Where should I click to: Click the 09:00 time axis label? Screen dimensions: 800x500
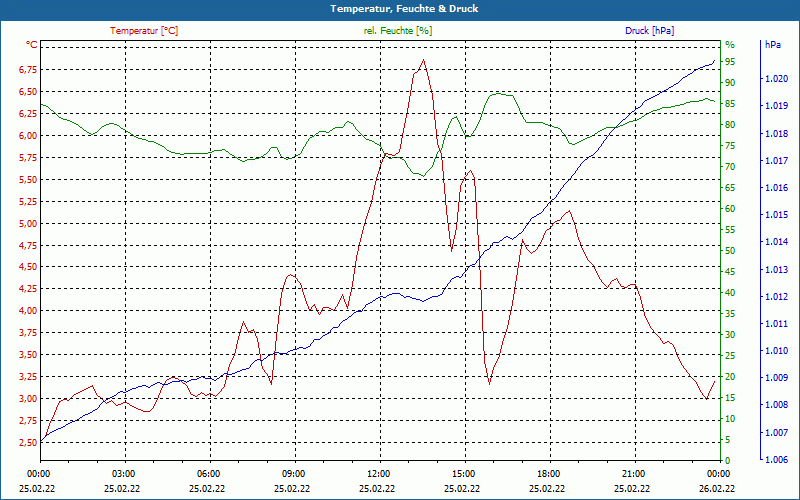[x=293, y=473]
